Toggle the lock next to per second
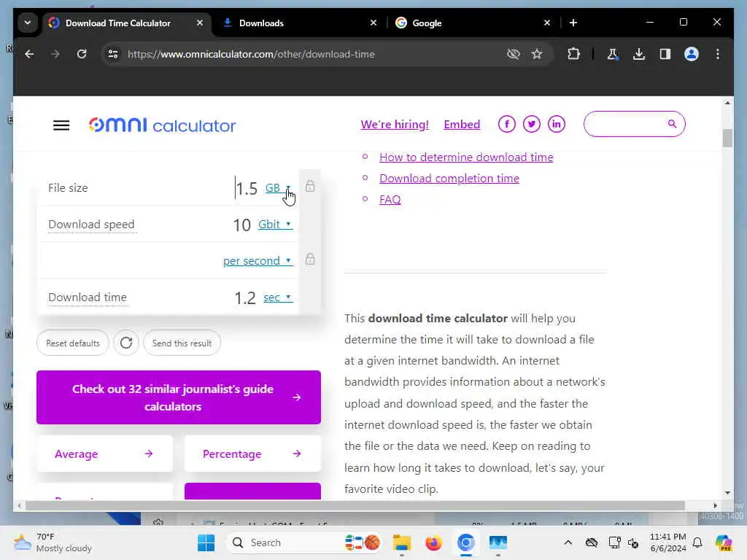This screenshot has width=747, height=560. (x=310, y=259)
